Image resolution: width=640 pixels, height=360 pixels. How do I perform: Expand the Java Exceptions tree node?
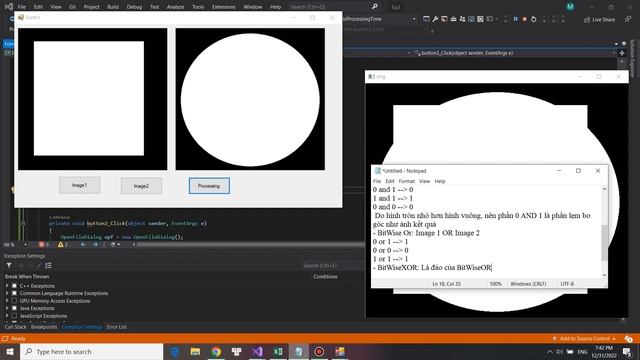(x=7, y=308)
